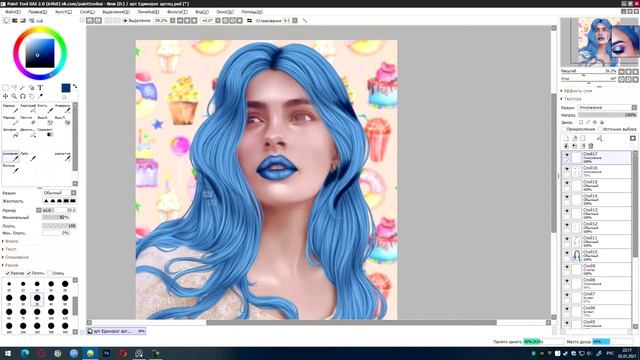The width and height of the screenshot is (640, 360).
Task: Toggle the Размер pressure checkbox
Action: pyautogui.click(x=7, y=273)
